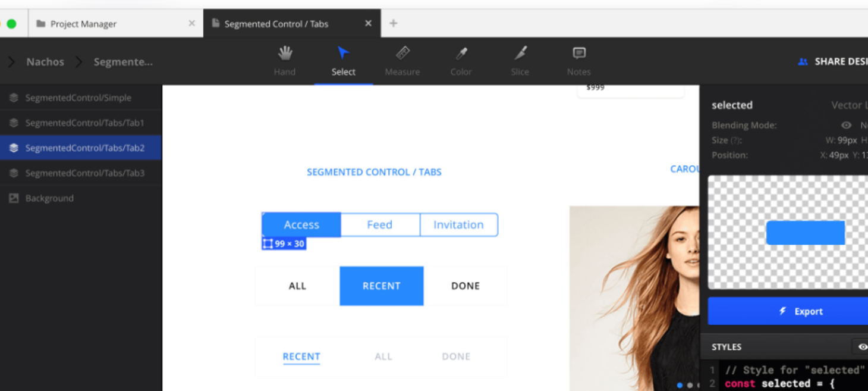Click the Background image layer icon
The image size is (868, 391).
point(14,198)
